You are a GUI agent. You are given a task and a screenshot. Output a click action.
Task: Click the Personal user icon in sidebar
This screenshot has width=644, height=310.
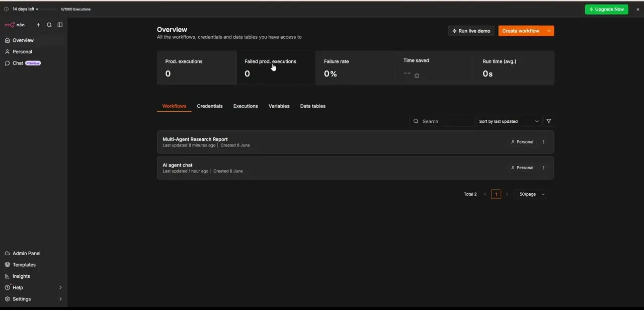pos(7,52)
